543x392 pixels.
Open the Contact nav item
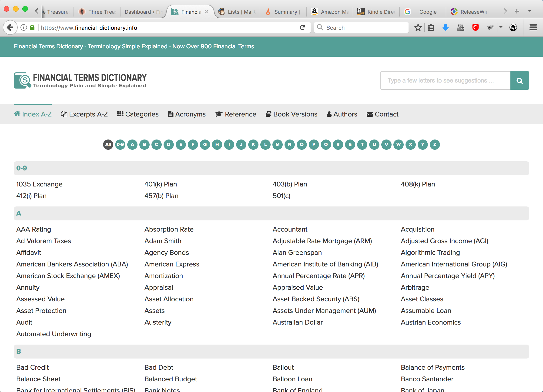382,114
